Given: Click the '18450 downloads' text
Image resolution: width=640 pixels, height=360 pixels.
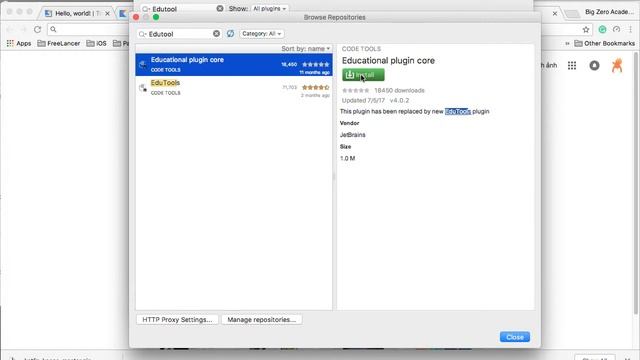Looking at the screenshot, I should (399, 91).
